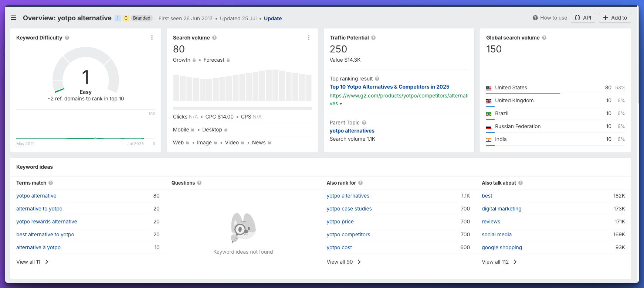Screen dimensions: 644x288
Task: Click the Global search volume help icon
Action: [x=544, y=38]
